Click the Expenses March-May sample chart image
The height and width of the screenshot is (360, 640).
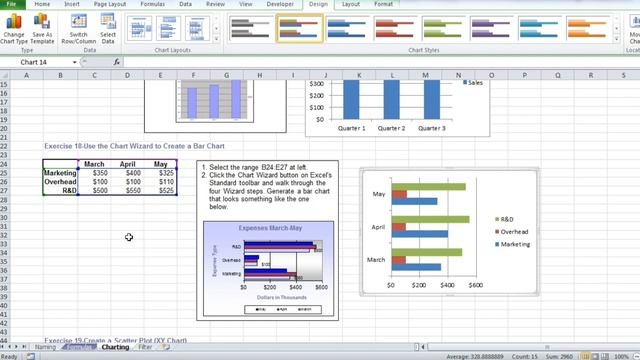269,269
